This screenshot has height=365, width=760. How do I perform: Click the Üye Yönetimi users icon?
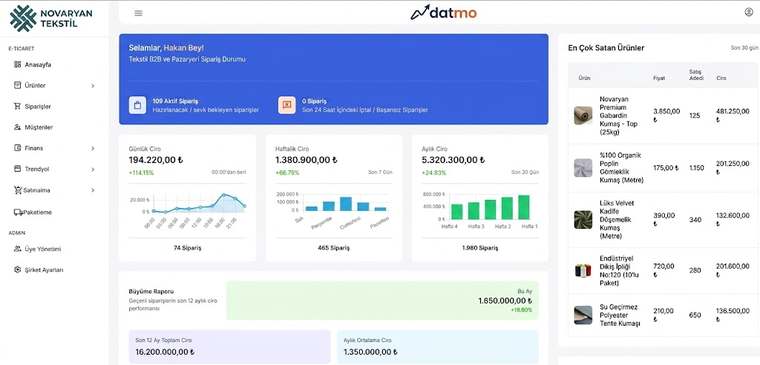point(17,249)
